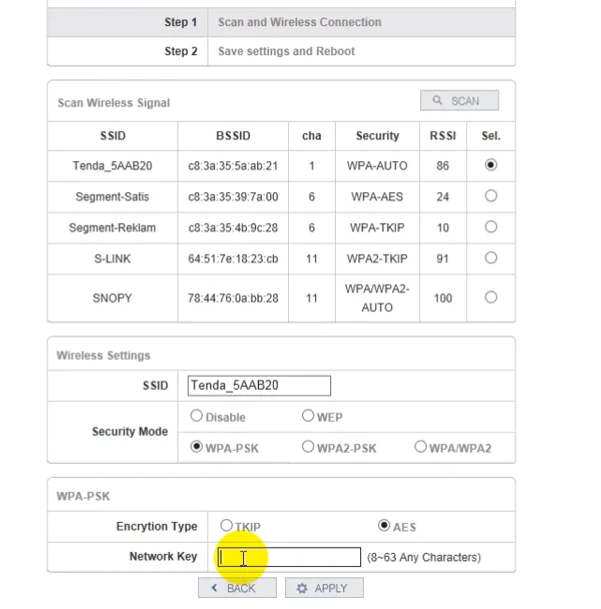Choose Disable security mode
This screenshot has width=601, height=609.
tap(196, 416)
